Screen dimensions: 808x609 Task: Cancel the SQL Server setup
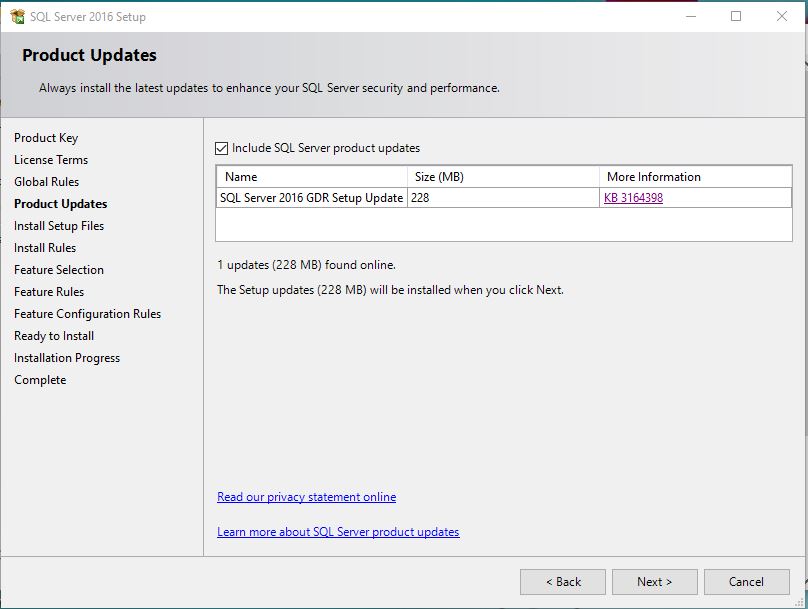coord(746,581)
